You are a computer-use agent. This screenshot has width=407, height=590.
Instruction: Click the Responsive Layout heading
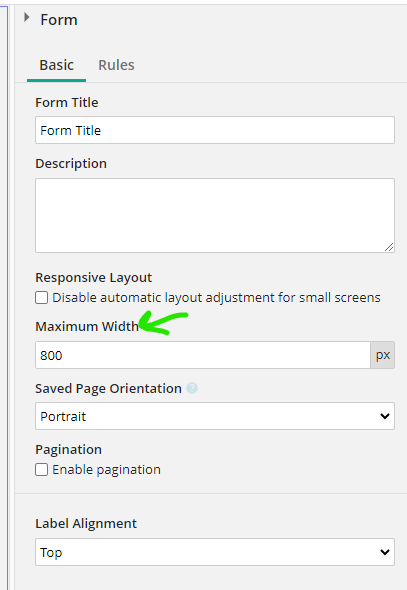[x=94, y=278]
